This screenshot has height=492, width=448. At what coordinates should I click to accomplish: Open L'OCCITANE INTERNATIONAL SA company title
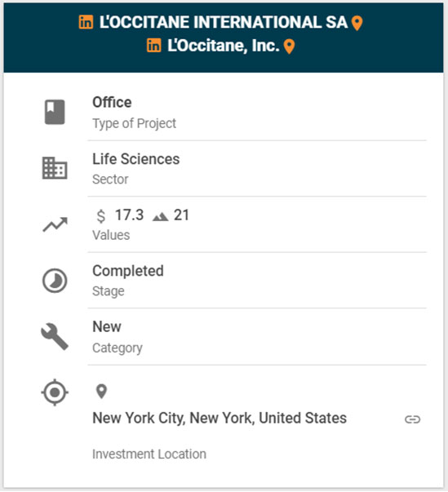click(224, 22)
